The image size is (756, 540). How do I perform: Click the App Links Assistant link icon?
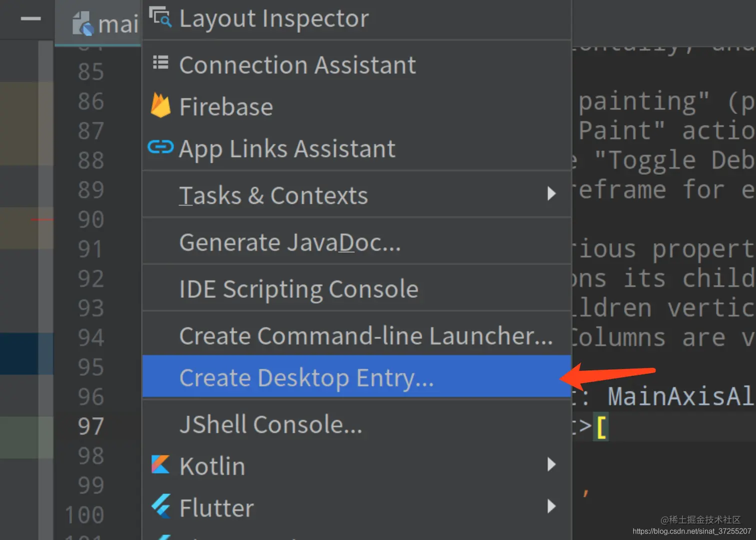(x=160, y=147)
